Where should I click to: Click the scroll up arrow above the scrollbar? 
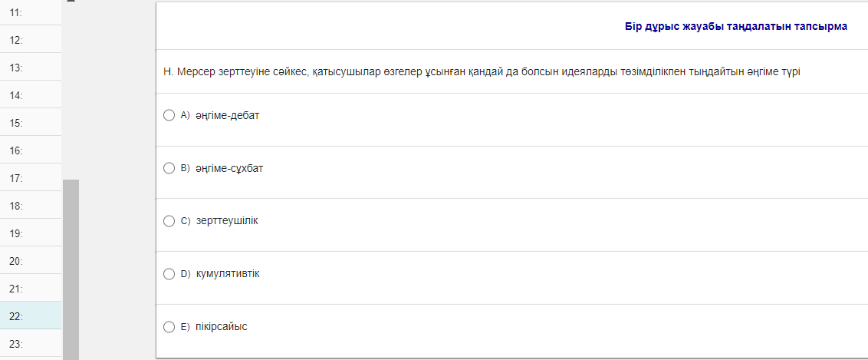point(71,2)
